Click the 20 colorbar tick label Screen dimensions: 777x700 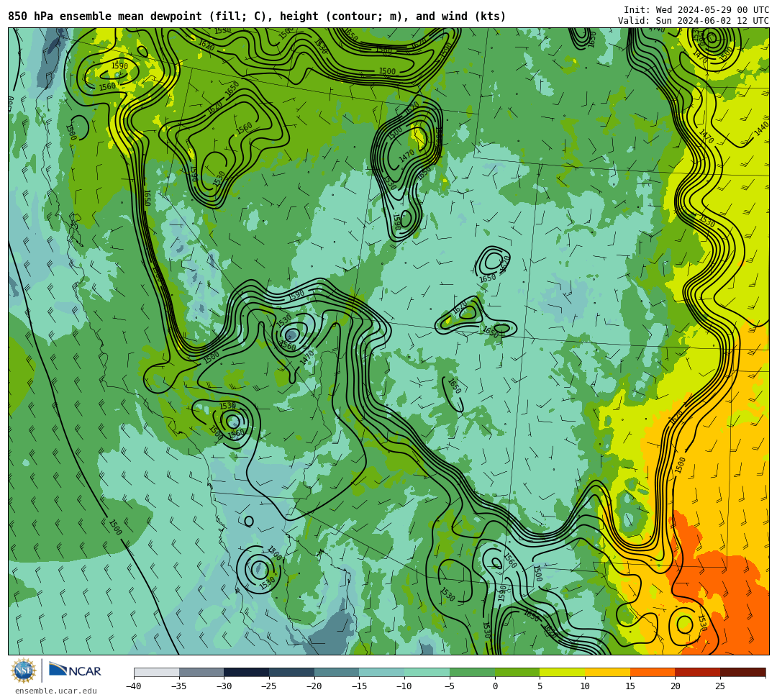(x=676, y=686)
